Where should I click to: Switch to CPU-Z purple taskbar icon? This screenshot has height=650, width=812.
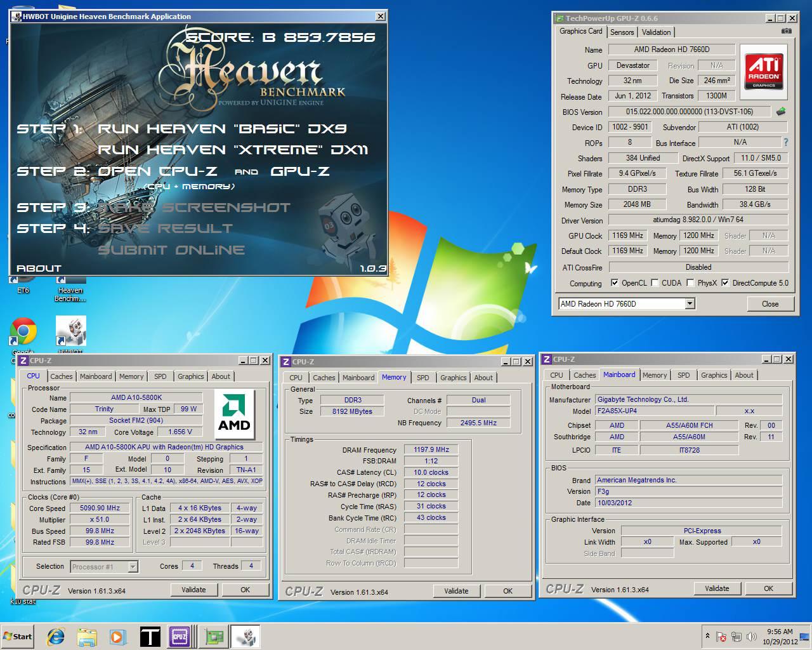pyautogui.click(x=180, y=637)
